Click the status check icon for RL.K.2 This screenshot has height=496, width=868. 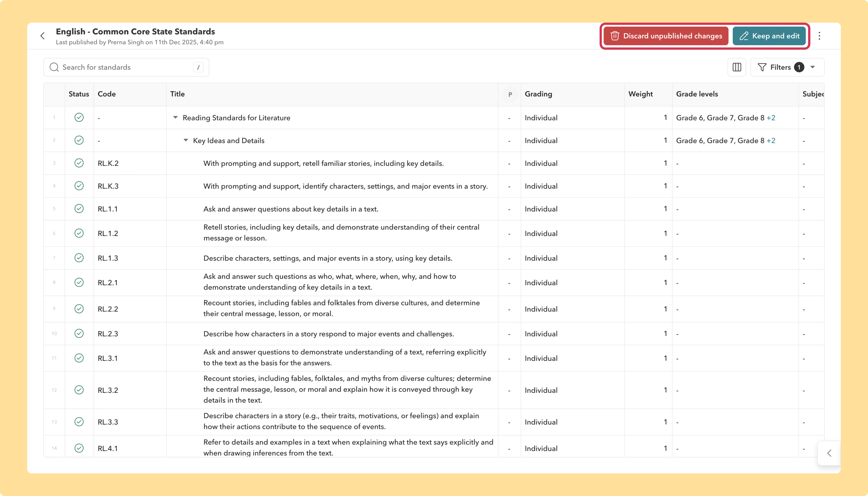[79, 163]
